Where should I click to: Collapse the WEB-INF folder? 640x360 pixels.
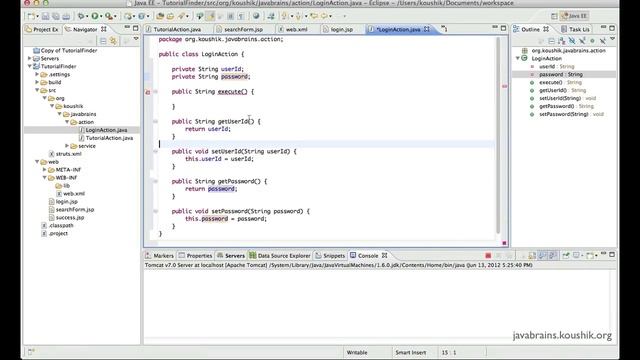[44, 178]
